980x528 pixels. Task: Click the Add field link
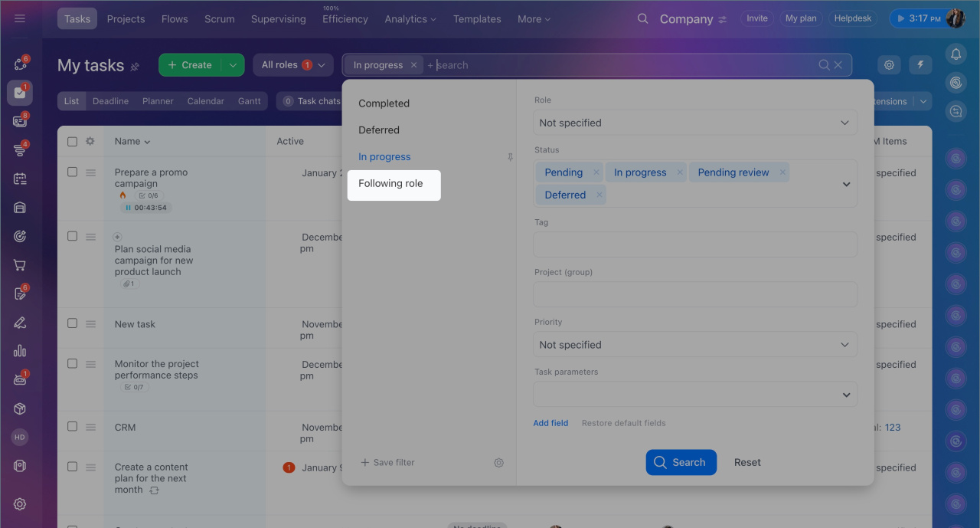click(x=550, y=423)
